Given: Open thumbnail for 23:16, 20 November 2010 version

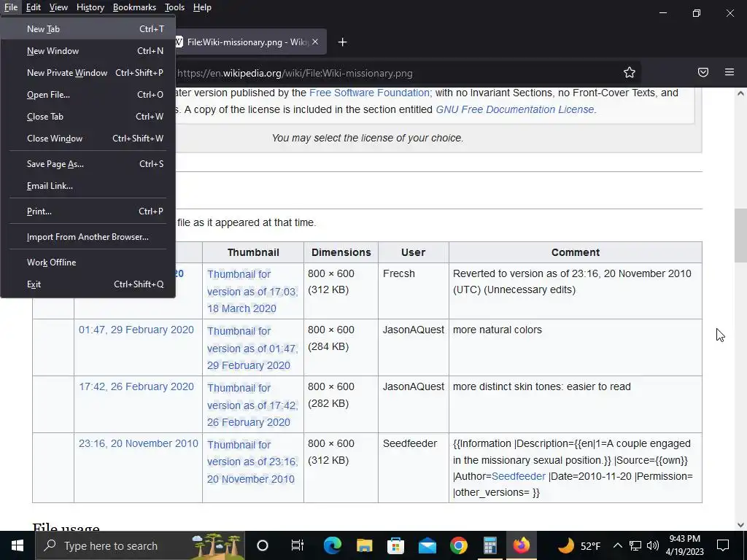Looking at the screenshot, I should (252, 462).
